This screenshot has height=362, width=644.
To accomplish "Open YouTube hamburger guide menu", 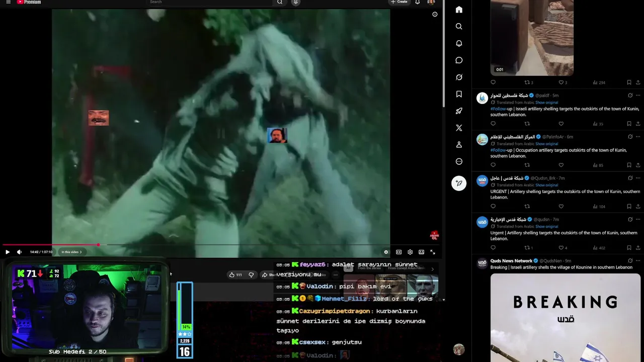I will 8,2.
